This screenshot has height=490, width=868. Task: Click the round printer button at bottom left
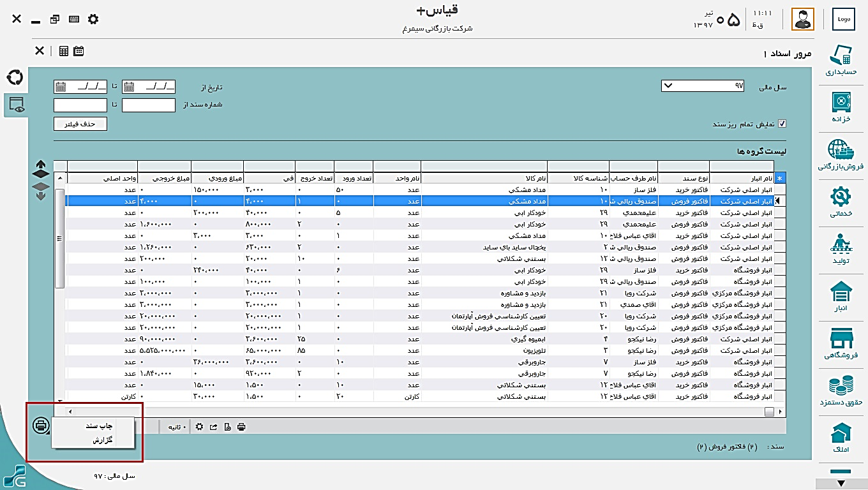[x=41, y=424]
